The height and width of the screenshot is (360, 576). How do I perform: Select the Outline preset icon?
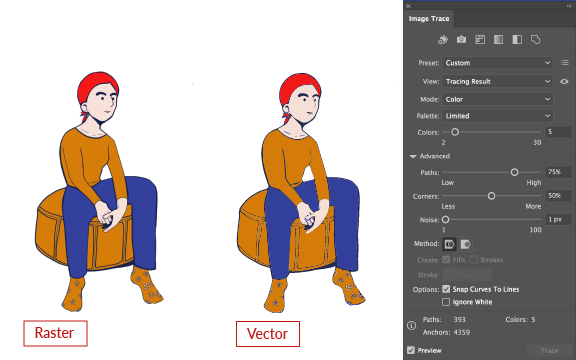536,39
